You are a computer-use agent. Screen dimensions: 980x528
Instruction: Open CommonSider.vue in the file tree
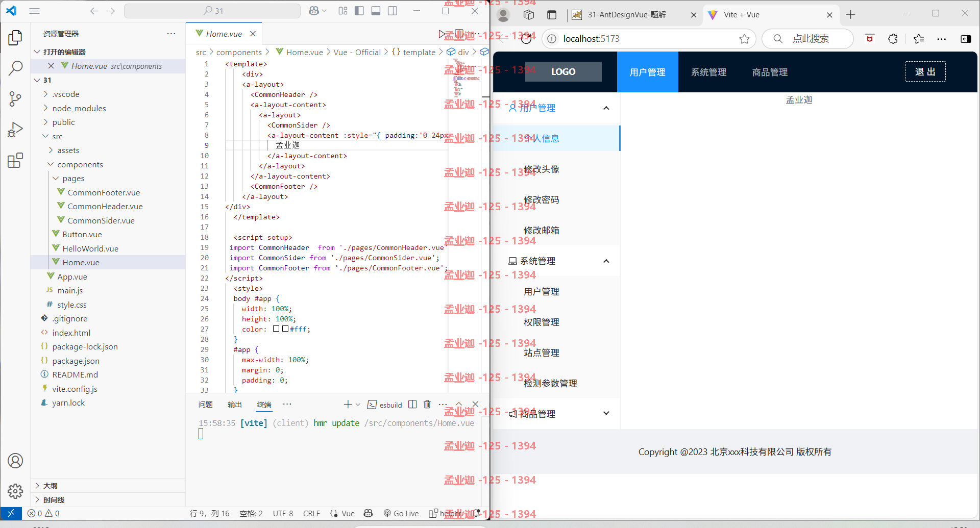[x=101, y=220]
